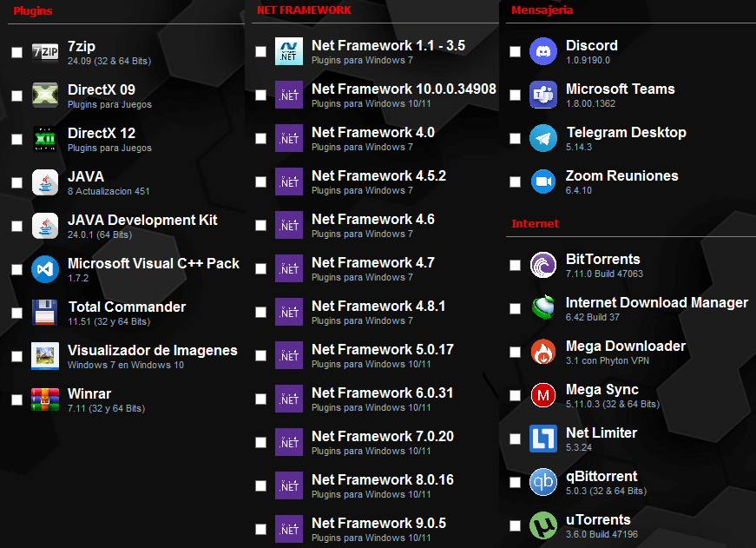756x548 pixels.
Task: Click the 'Mega Downloader' title text
Action: [x=625, y=346]
